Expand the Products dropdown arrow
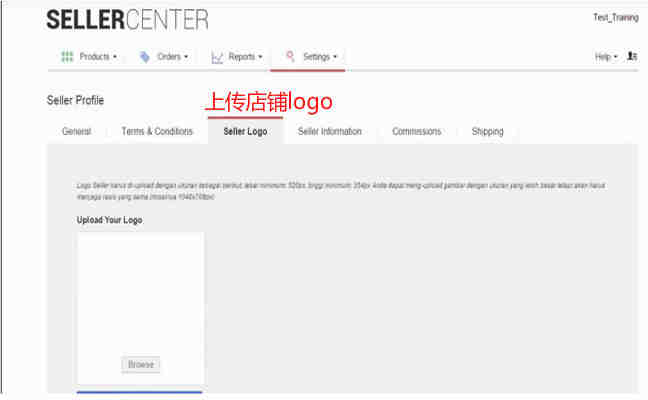 click(x=115, y=57)
